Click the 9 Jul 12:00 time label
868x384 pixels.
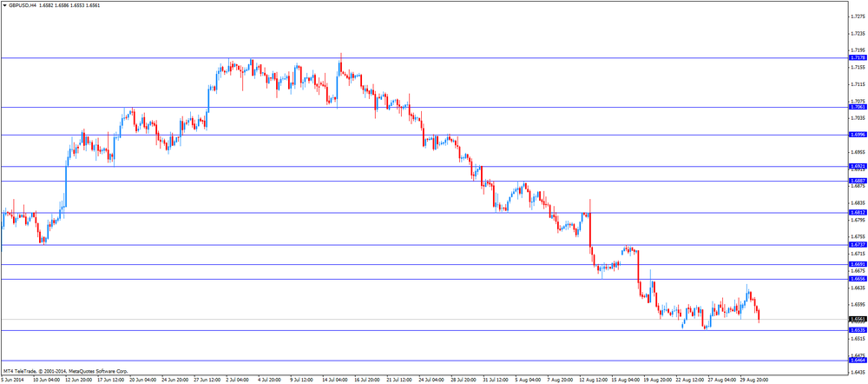tap(303, 381)
